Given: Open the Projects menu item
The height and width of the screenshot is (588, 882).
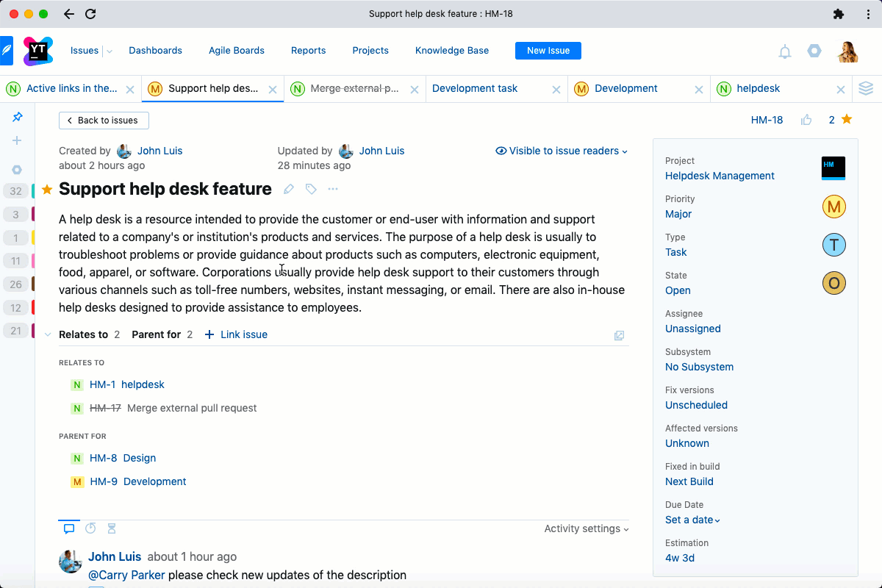Looking at the screenshot, I should pyautogui.click(x=370, y=51).
